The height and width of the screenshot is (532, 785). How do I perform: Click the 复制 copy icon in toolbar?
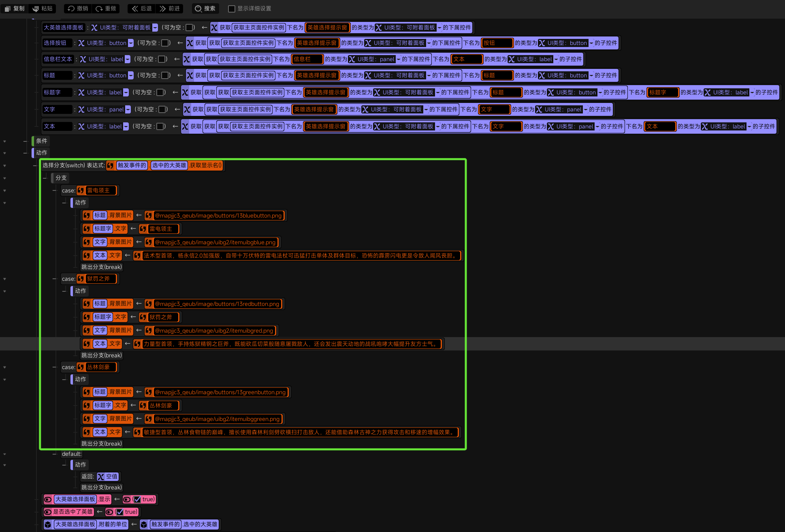pos(7,9)
